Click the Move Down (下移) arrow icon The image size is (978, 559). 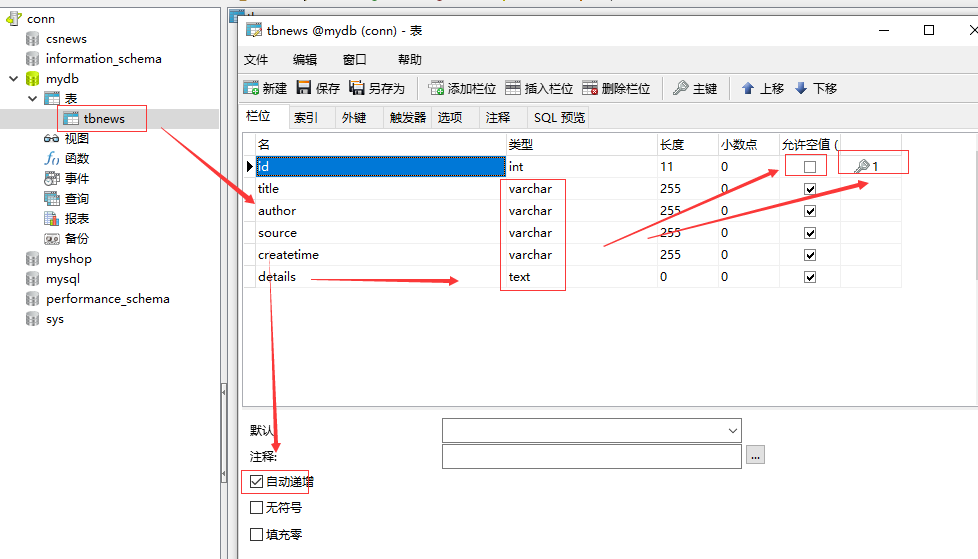tap(801, 88)
